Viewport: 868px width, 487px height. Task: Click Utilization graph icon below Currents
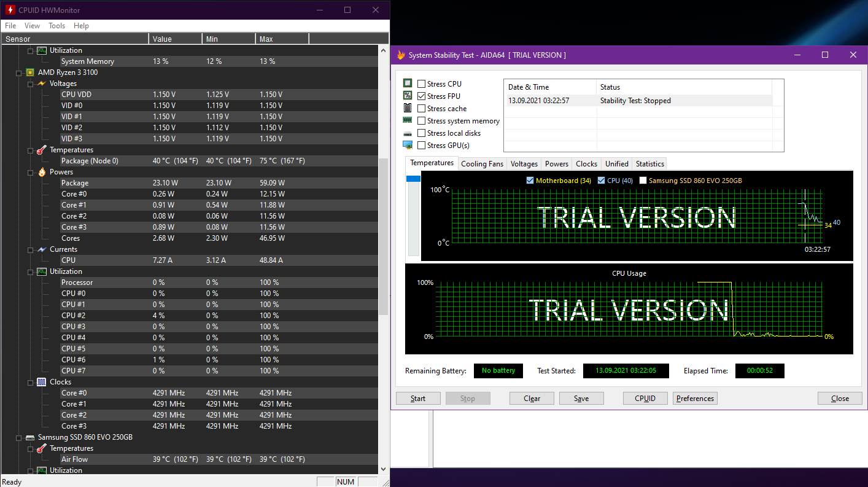tap(41, 271)
